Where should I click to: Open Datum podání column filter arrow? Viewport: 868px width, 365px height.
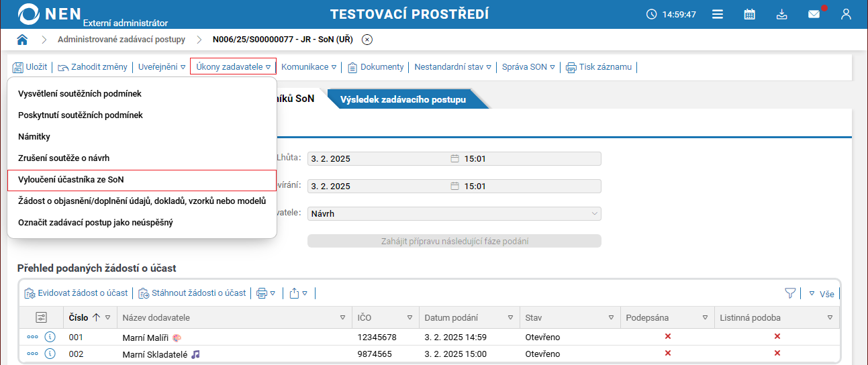pos(511,317)
